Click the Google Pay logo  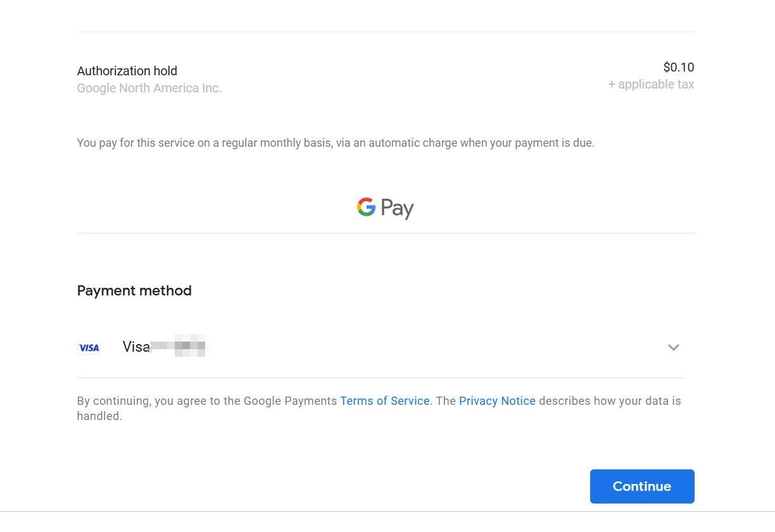coord(385,208)
